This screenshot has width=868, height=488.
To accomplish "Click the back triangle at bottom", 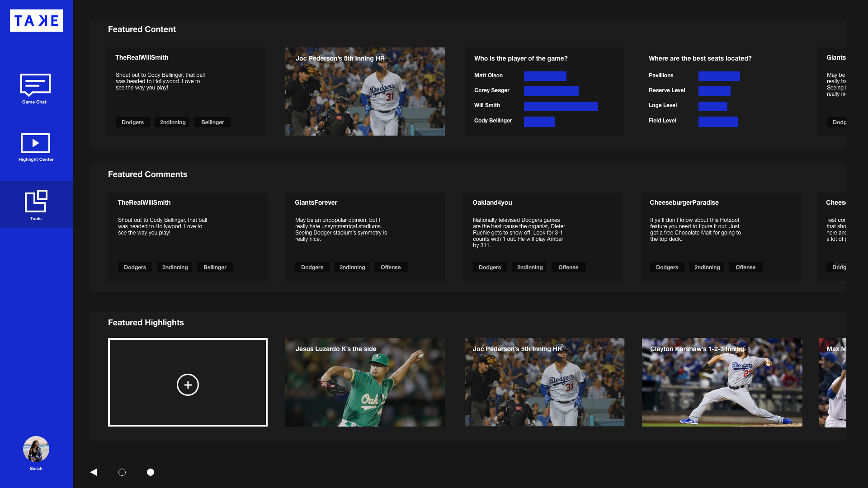I will 94,472.
